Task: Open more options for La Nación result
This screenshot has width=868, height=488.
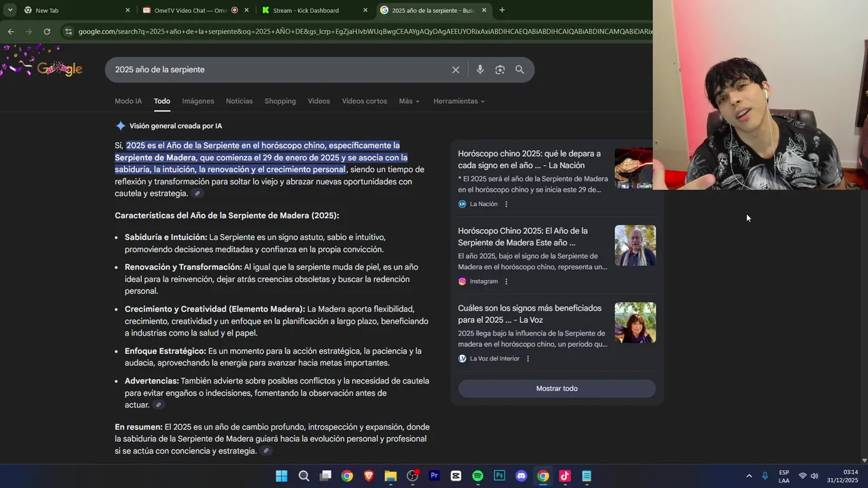Action: pyautogui.click(x=506, y=204)
